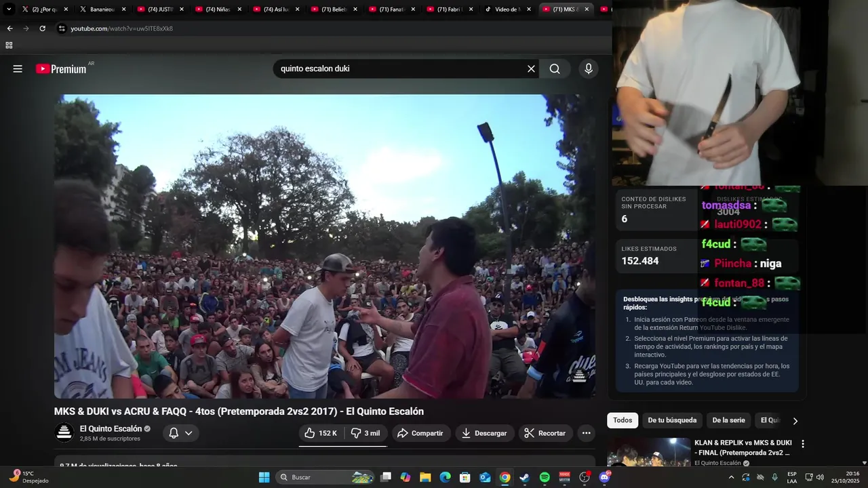Click the taskbar Buscar search box
Image resolution: width=868 pixels, height=488 pixels.
click(x=326, y=477)
